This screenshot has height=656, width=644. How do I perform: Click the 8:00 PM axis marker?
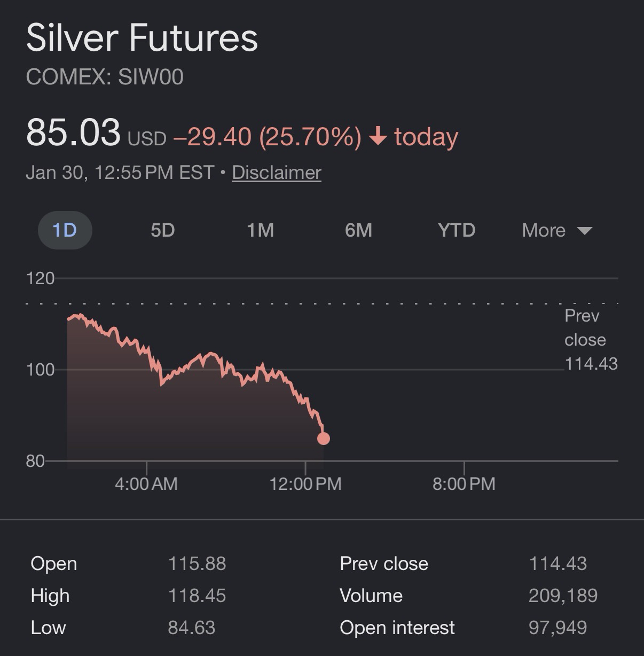pyautogui.click(x=464, y=483)
